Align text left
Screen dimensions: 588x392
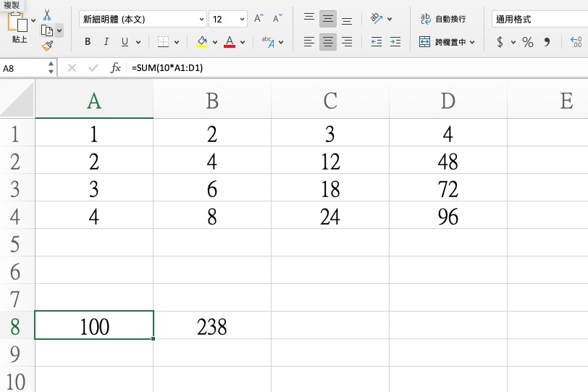click(x=309, y=41)
